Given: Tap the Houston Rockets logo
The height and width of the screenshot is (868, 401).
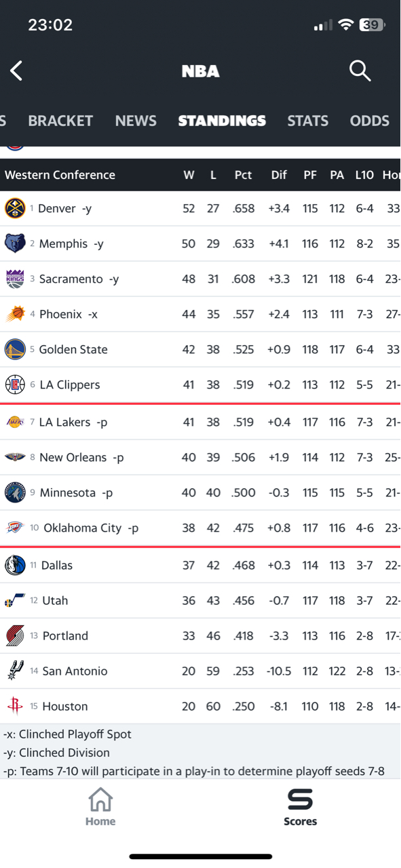Looking at the screenshot, I should (15, 706).
